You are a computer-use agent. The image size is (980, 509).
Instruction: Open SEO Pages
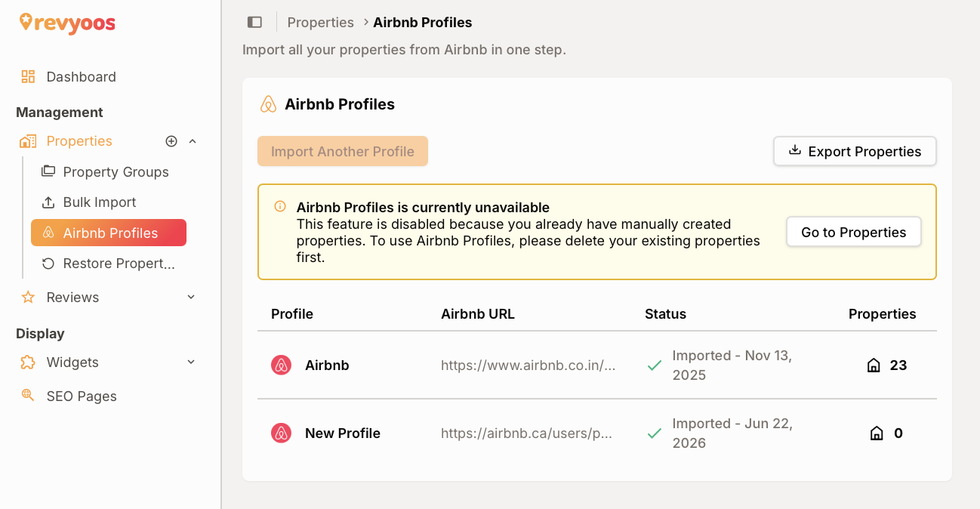82,396
